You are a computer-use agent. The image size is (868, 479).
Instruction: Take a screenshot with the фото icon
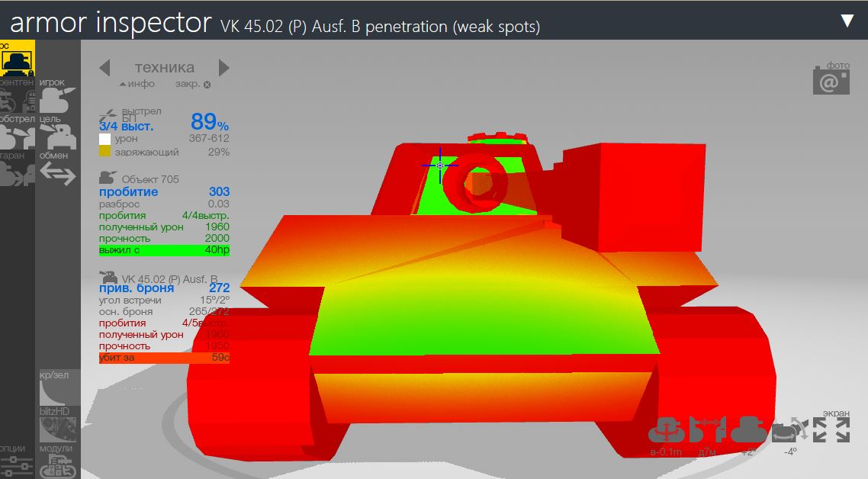[831, 79]
